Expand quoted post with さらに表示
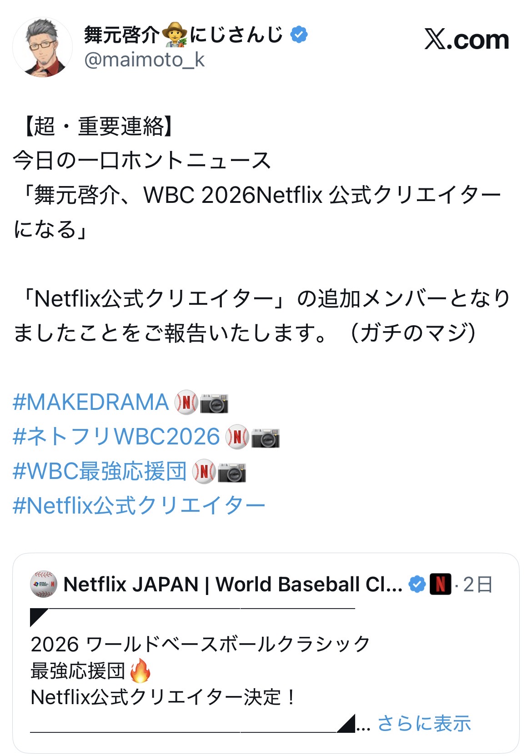The width and height of the screenshot is (532, 756). click(424, 723)
